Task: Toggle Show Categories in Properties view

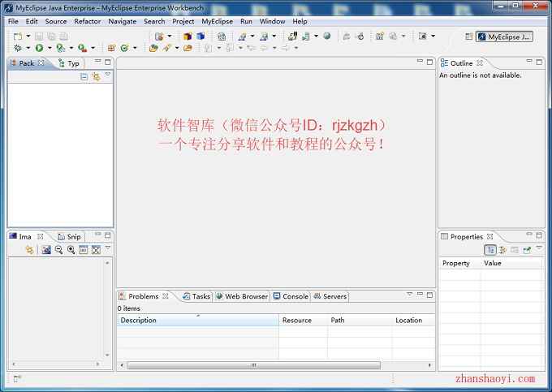Action: [490, 250]
